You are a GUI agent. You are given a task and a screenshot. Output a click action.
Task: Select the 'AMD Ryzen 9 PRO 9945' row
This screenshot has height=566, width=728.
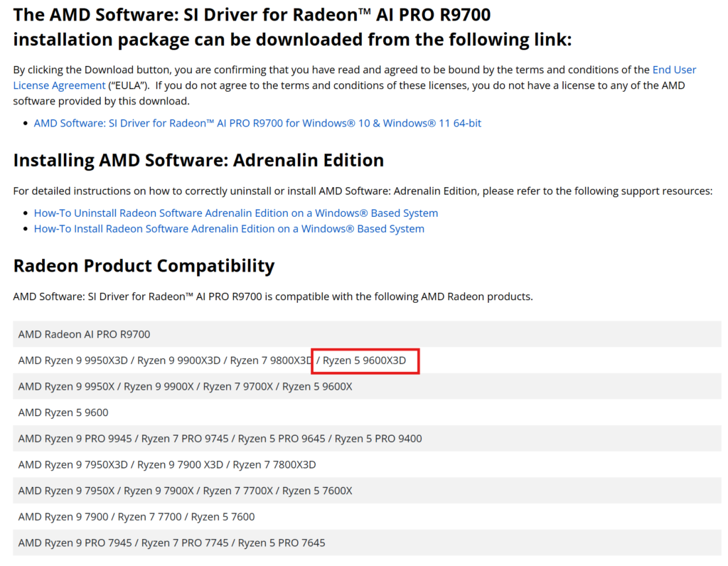pyautogui.click(x=367, y=438)
